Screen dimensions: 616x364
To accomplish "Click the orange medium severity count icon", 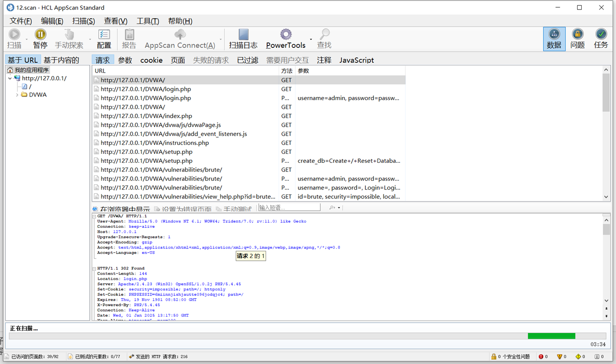I will 560,356.
